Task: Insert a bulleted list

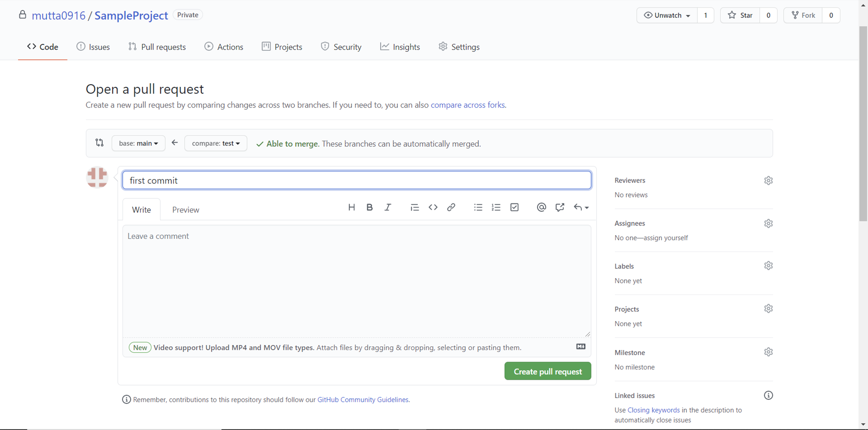Action: click(x=478, y=208)
